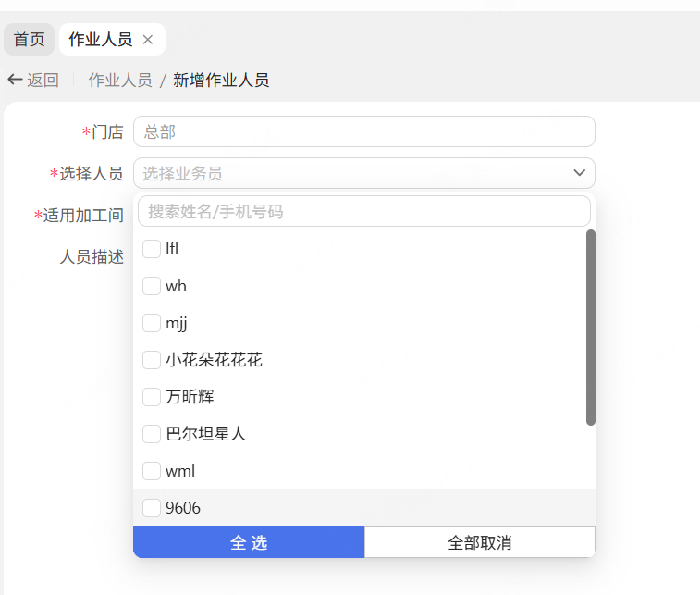Check the 9606 checkbox
Screen dimensions: 700x595
[x=152, y=508]
